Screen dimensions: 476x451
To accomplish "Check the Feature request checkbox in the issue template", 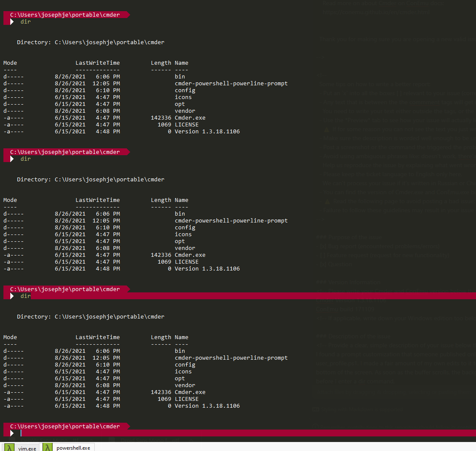I will pyautogui.click(x=322, y=255).
